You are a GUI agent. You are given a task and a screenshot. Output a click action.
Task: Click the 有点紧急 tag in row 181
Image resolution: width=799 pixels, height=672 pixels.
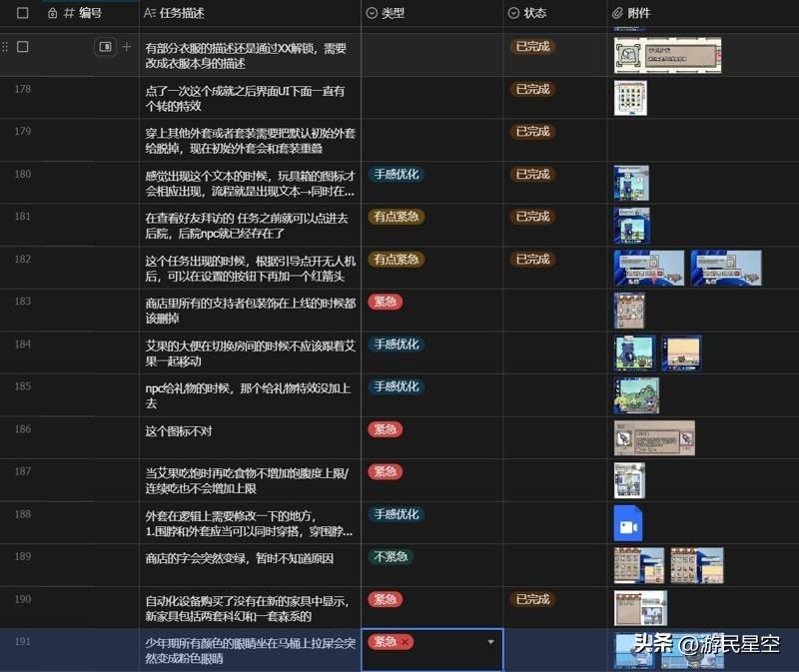[x=396, y=217]
